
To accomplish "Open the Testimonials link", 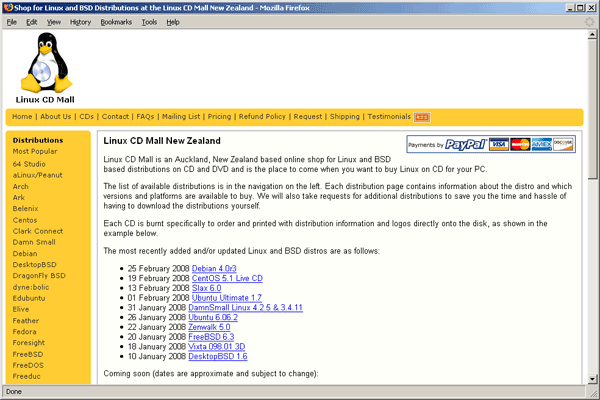I will pos(389,116).
